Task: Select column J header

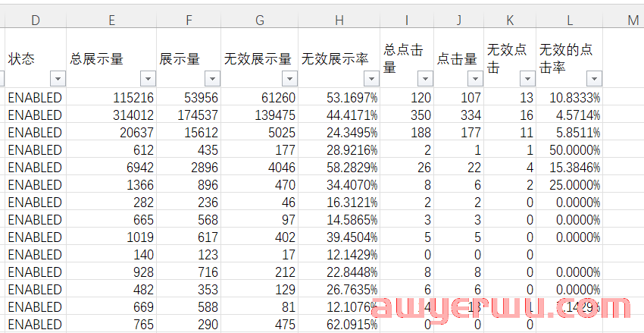Action: 459,20
